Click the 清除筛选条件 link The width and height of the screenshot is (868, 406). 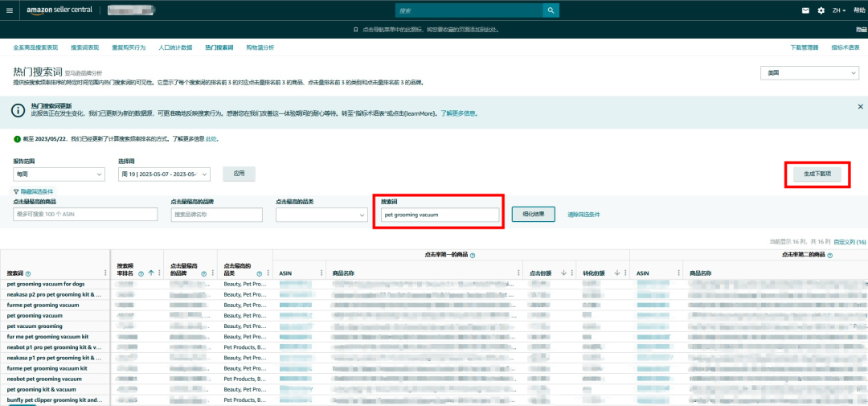point(583,215)
